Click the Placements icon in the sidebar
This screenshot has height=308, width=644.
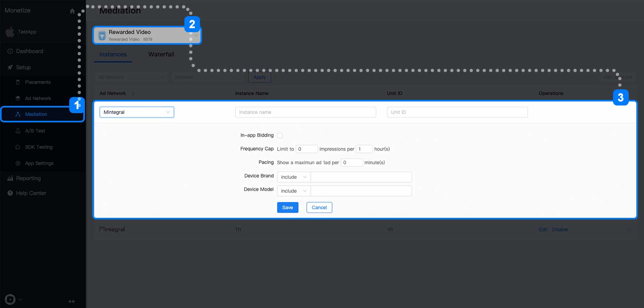18,82
